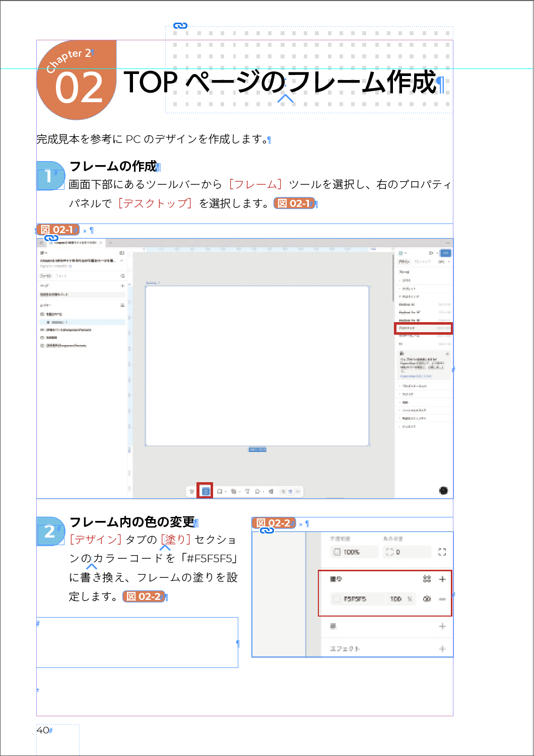Screen dimensions: 534x756
Task: Add a fill with the plus icon
Action: 442,579
